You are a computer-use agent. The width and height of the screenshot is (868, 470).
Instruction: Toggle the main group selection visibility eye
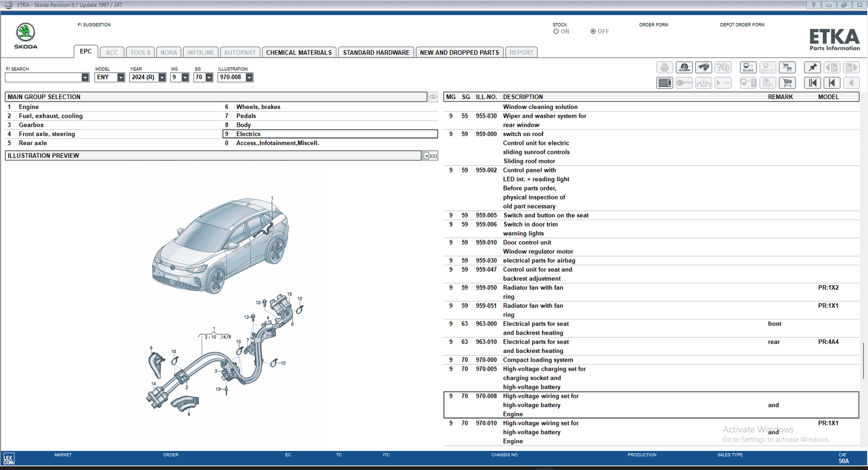(433, 97)
